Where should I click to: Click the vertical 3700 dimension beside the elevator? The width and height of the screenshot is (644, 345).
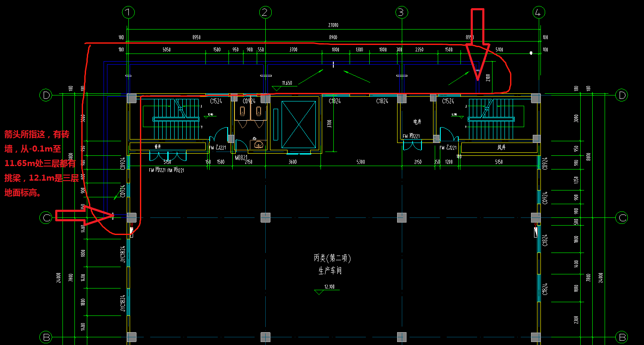click(x=329, y=124)
